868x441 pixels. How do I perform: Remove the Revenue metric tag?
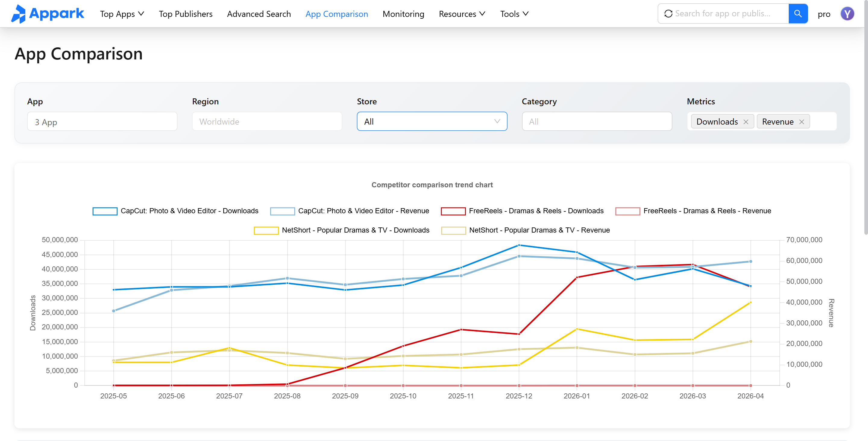coord(802,122)
